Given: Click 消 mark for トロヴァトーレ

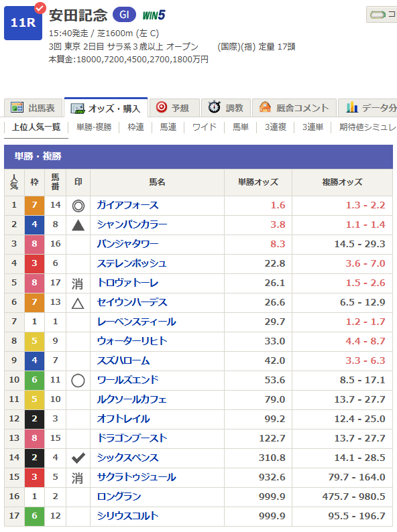Looking at the screenshot, I should pyautogui.click(x=77, y=283).
